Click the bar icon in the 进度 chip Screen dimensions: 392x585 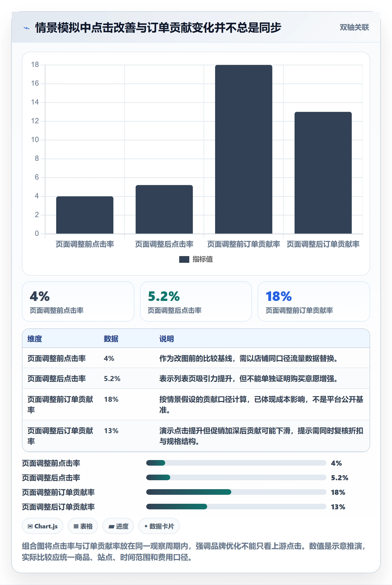[111, 527]
